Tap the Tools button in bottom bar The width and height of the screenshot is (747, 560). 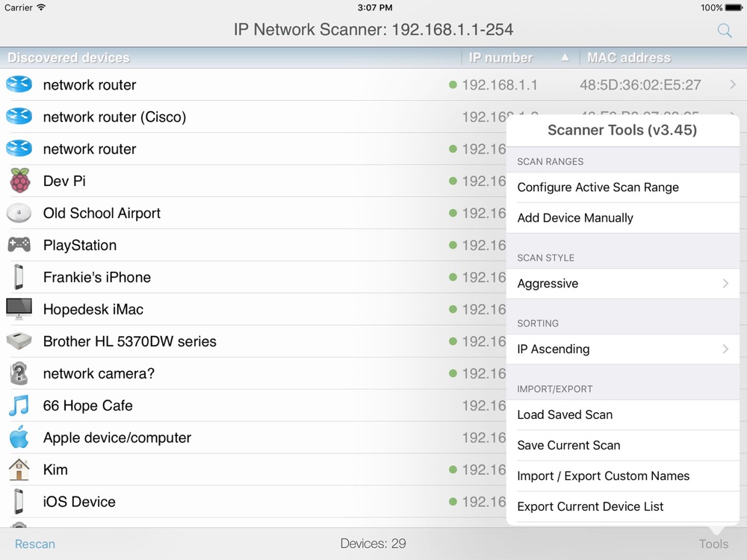tap(713, 544)
